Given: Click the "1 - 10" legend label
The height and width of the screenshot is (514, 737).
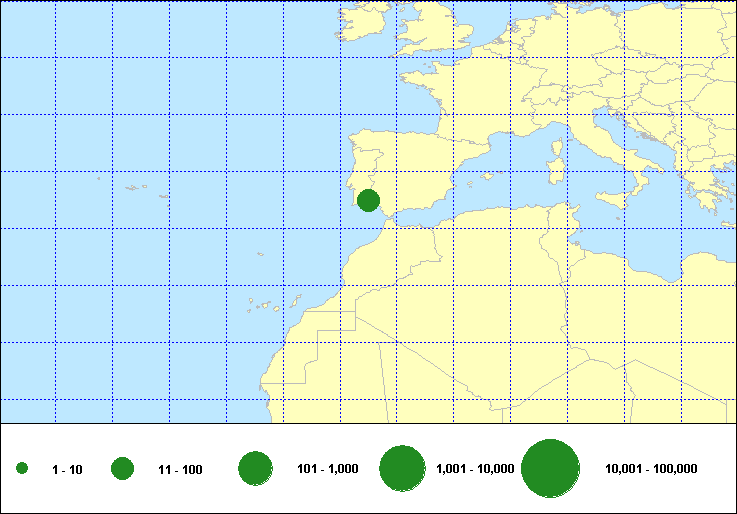Looking at the screenshot, I should point(67,469).
